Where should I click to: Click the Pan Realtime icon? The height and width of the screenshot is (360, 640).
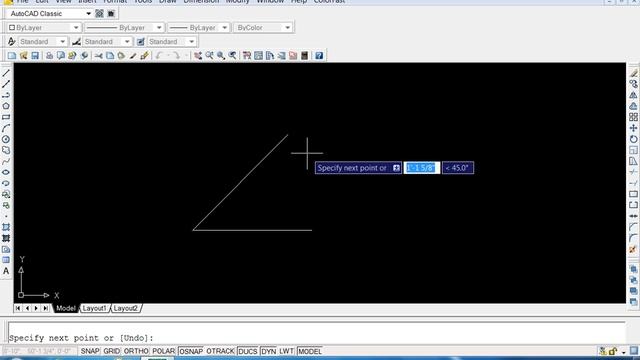pyautogui.click(x=198, y=56)
